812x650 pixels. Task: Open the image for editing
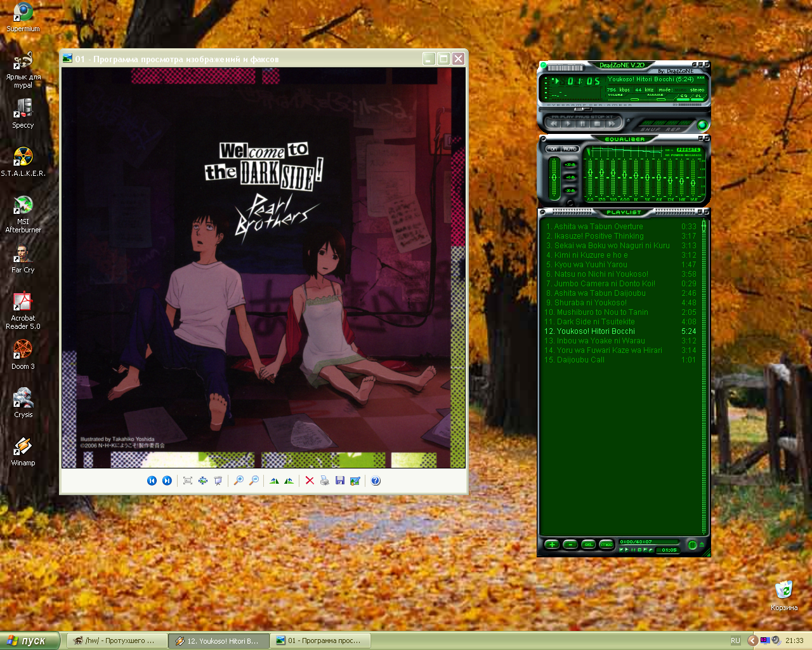355,481
